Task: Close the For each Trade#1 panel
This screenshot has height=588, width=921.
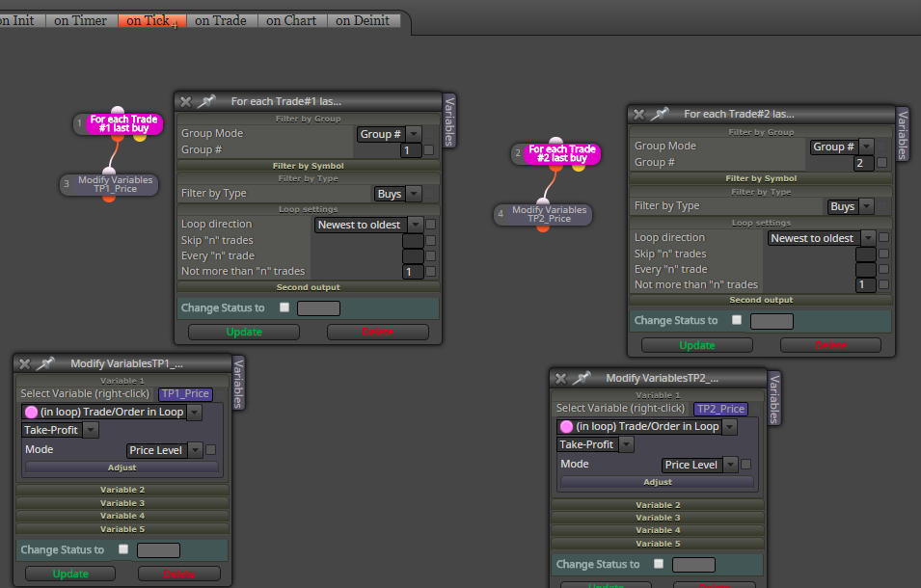Action: [x=185, y=102]
